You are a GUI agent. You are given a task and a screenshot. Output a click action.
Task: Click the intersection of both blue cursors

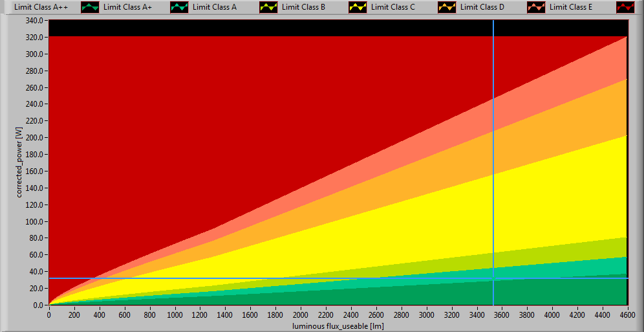tap(493, 278)
